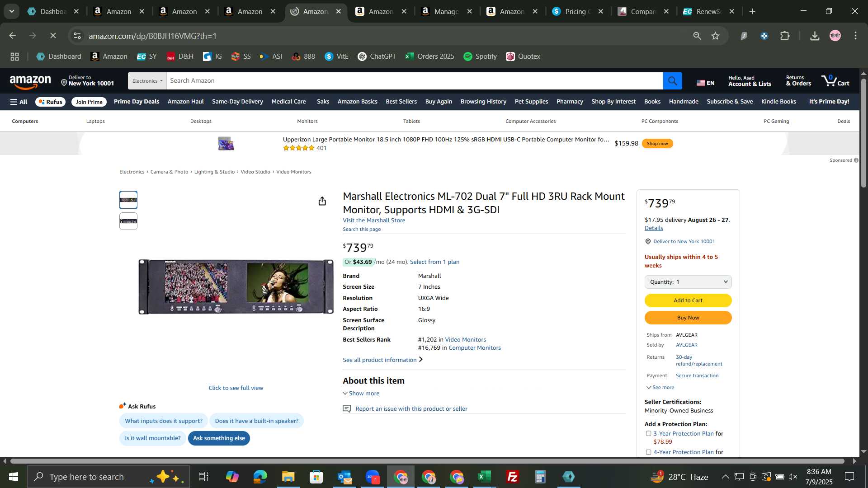
Task: Open Chrome downloads icon
Action: [x=815, y=36]
